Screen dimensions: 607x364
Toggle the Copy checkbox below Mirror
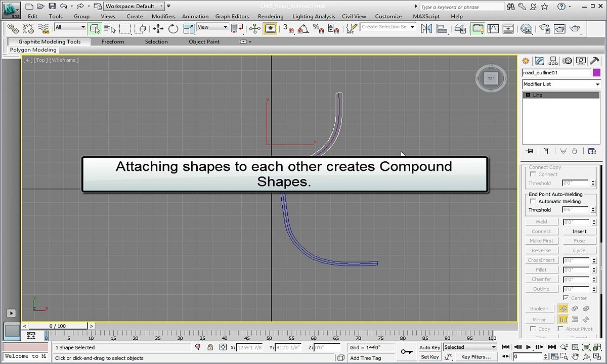click(x=533, y=329)
